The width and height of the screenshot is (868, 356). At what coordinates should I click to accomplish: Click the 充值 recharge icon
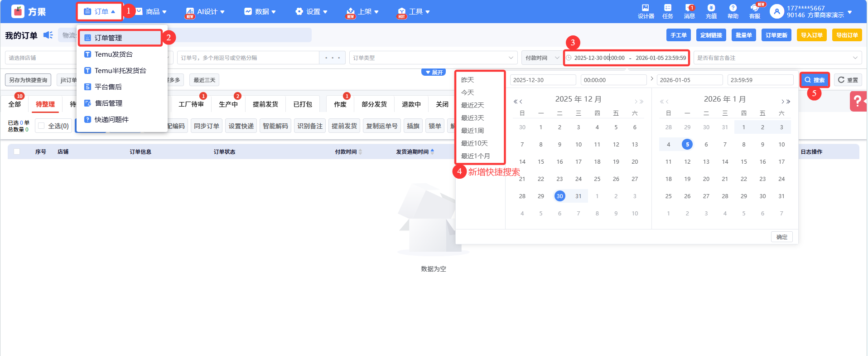pyautogui.click(x=711, y=8)
